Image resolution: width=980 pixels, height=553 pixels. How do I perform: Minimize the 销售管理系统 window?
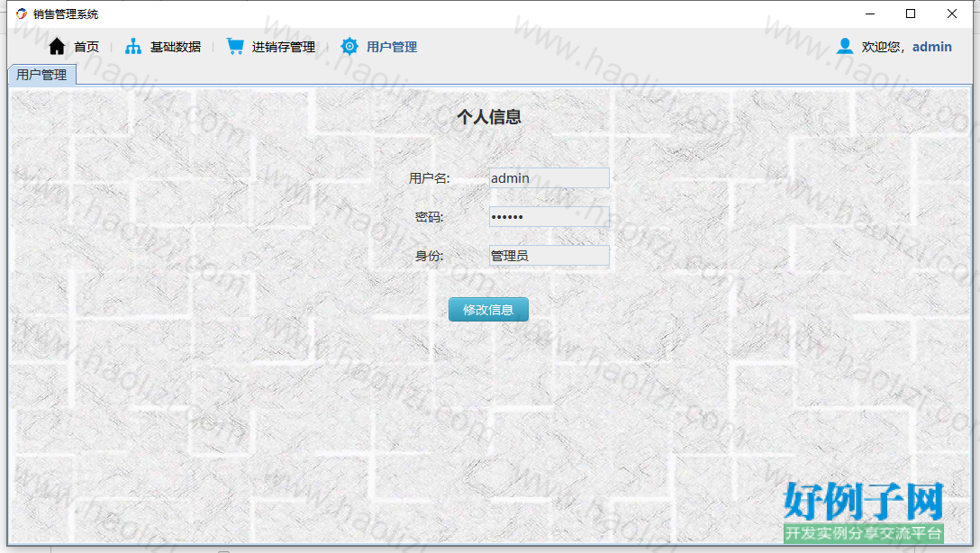click(x=870, y=14)
